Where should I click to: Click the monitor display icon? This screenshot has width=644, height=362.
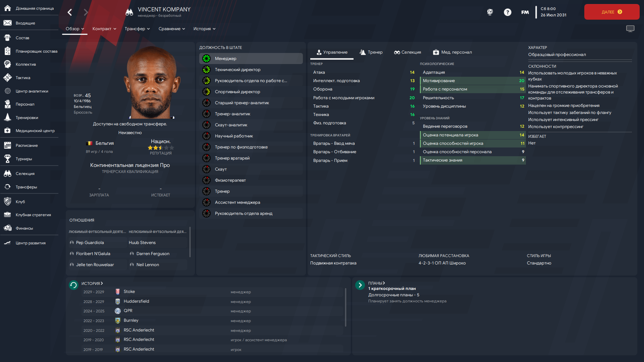tap(630, 29)
